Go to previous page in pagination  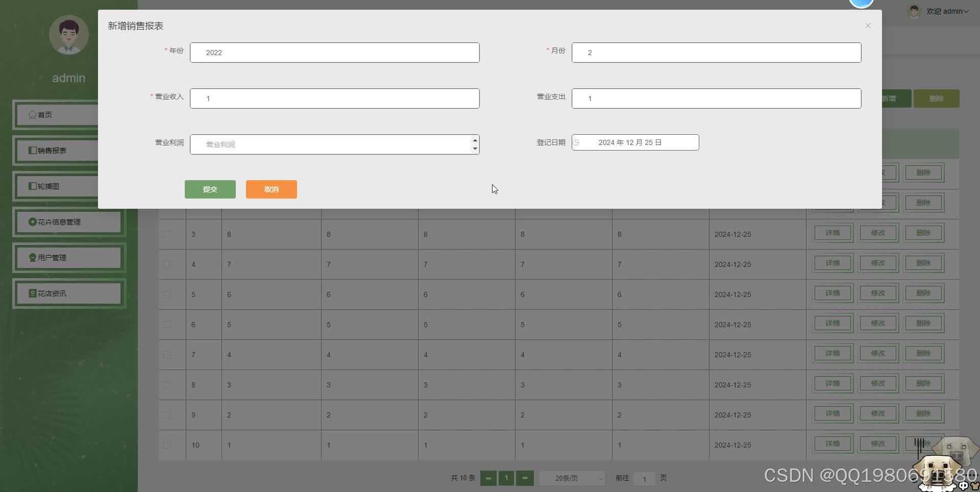488,478
